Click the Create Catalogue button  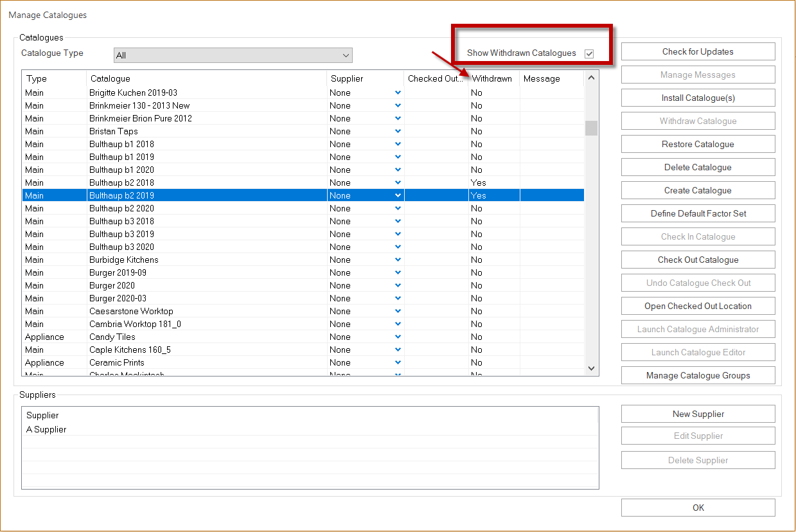click(x=698, y=190)
